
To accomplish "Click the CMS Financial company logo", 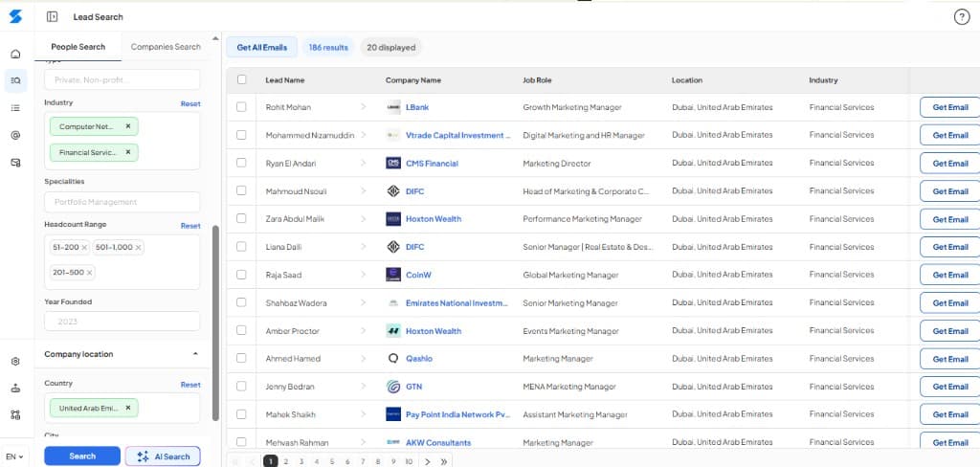I will coord(393,164).
